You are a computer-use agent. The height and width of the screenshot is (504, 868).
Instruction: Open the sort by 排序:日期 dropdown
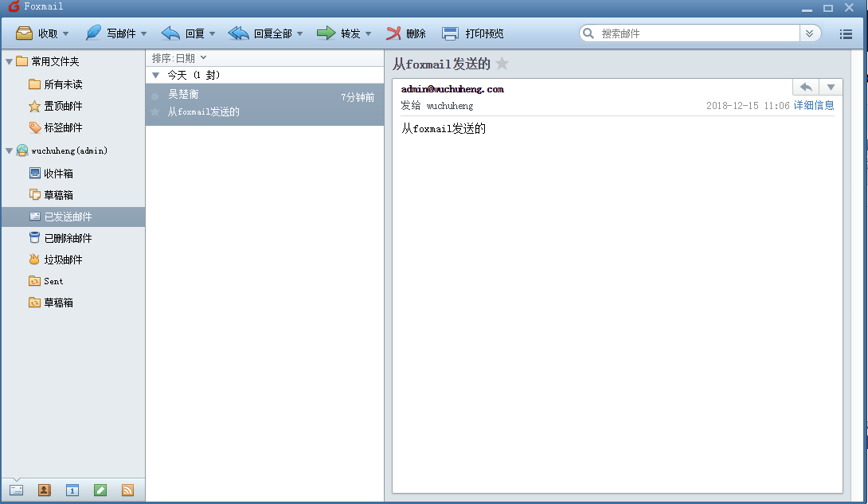point(179,58)
